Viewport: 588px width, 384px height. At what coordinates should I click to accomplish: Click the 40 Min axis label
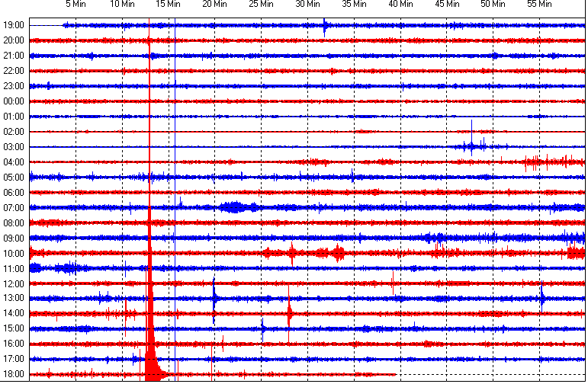[401, 4]
